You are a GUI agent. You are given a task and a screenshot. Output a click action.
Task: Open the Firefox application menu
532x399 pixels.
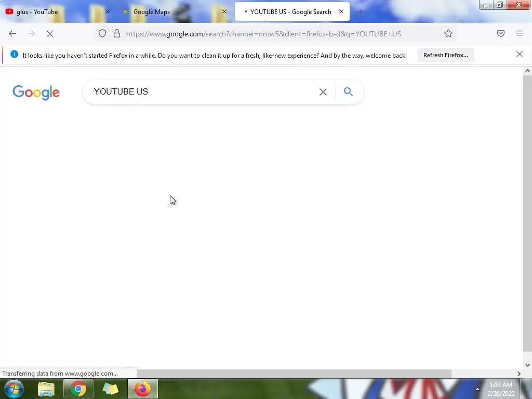(519, 33)
